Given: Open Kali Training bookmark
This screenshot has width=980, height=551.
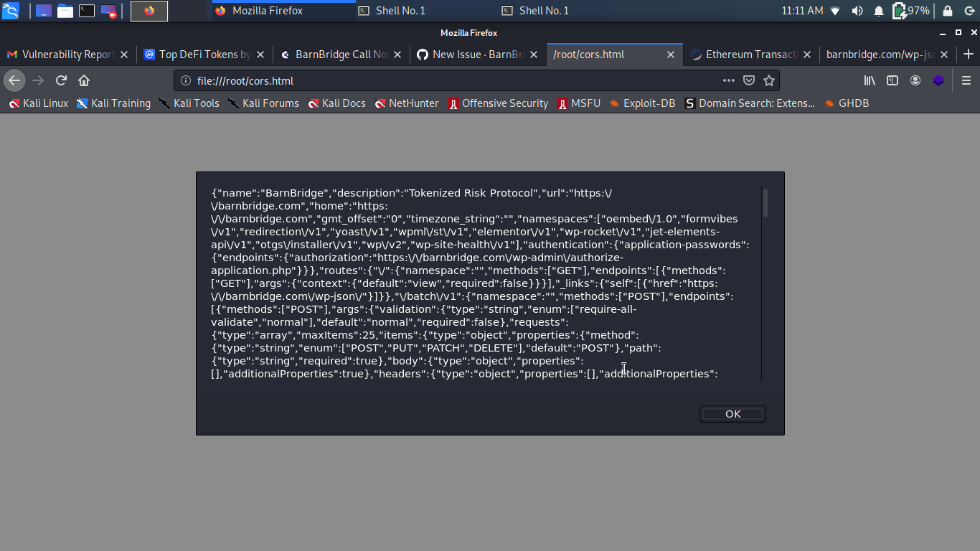Looking at the screenshot, I should [x=113, y=103].
